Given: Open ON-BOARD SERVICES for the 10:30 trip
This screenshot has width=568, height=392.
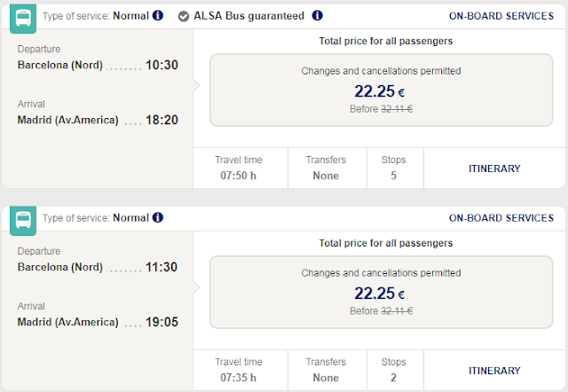Looking at the screenshot, I should point(501,16).
